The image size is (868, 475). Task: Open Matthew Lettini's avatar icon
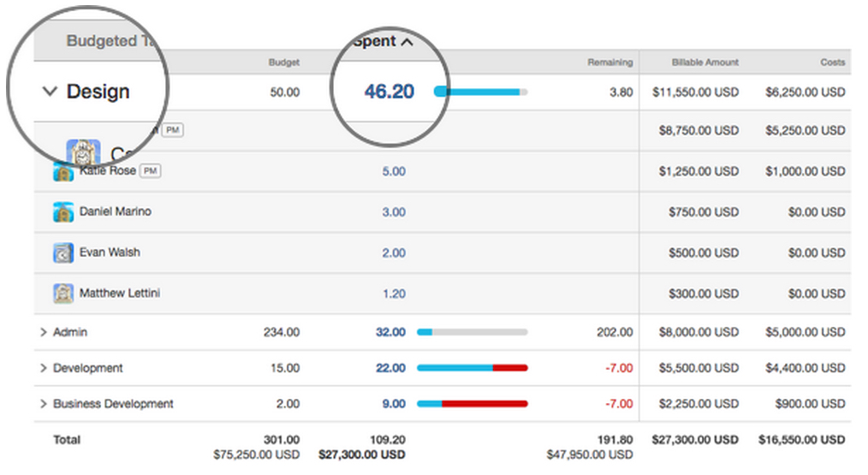63,294
